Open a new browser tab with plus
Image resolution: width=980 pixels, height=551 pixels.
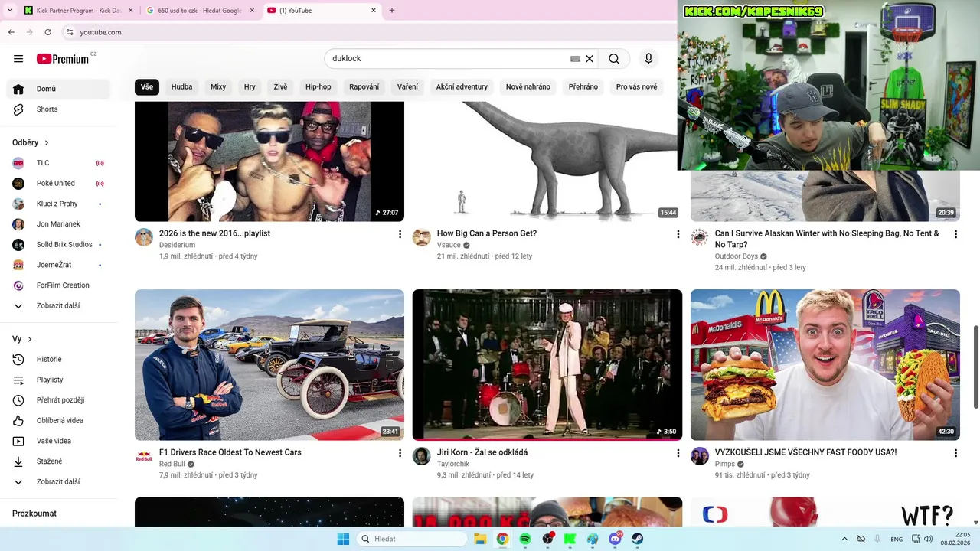pyautogui.click(x=392, y=11)
